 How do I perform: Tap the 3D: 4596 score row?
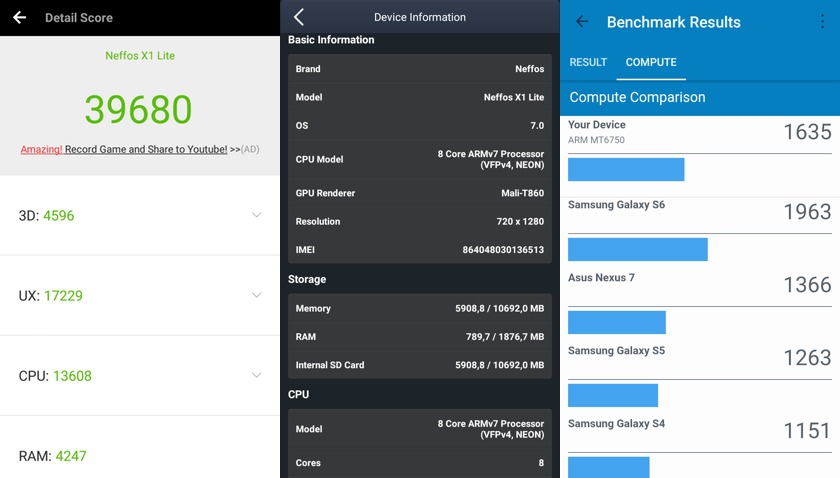(140, 215)
